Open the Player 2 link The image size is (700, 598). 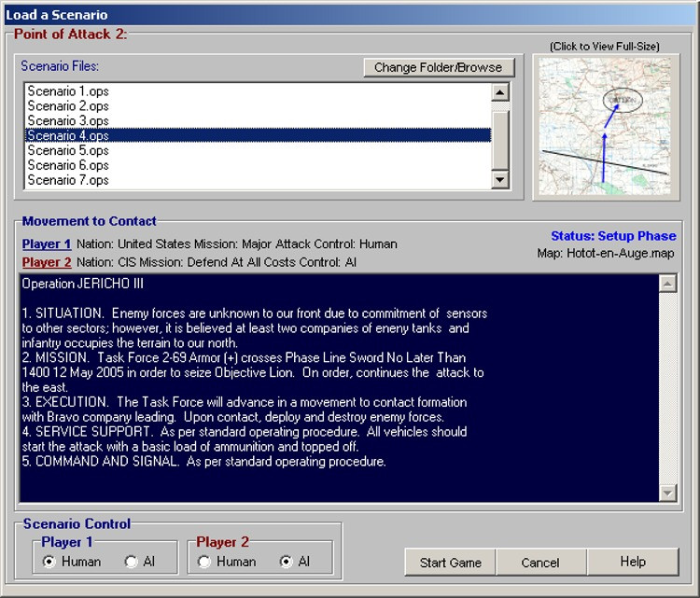click(x=47, y=262)
